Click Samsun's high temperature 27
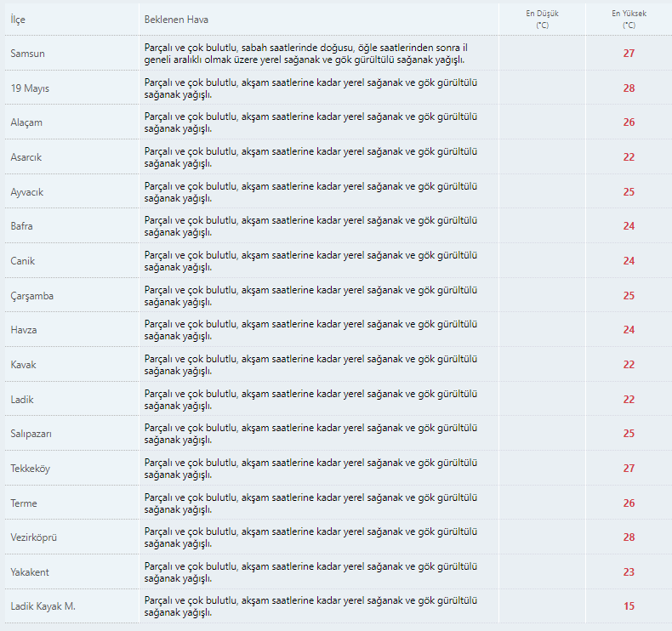672x631 pixels. [629, 54]
